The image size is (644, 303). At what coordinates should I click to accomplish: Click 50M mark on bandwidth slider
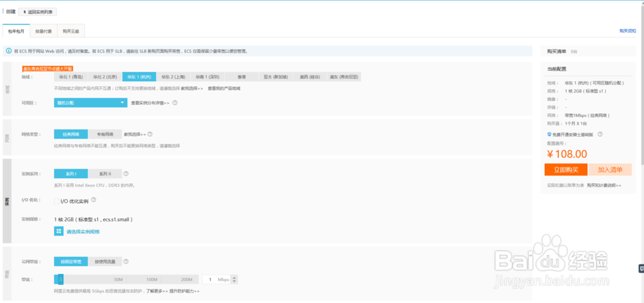[118, 280]
